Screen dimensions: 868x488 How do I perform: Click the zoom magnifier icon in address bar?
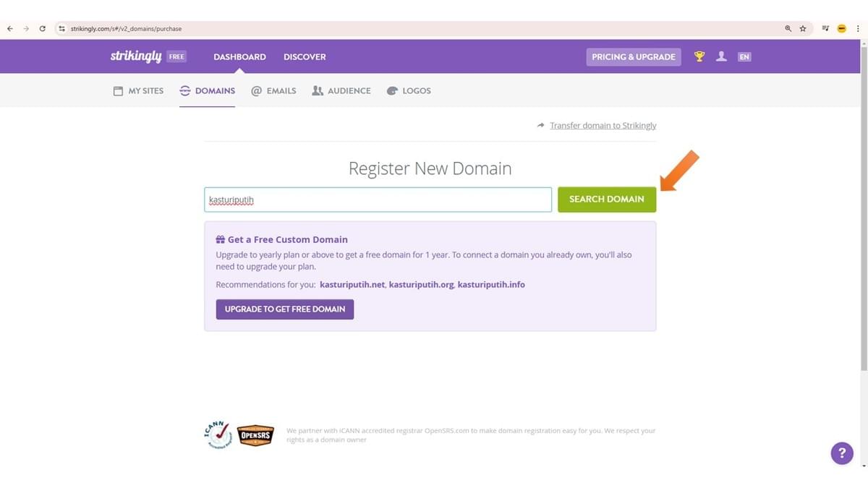pos(788,29)
